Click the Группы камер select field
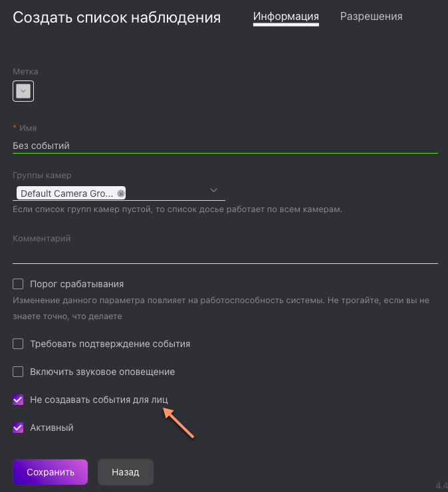This screenshot has width=448, height=492. pyautogui.click(x=119, y=192)
